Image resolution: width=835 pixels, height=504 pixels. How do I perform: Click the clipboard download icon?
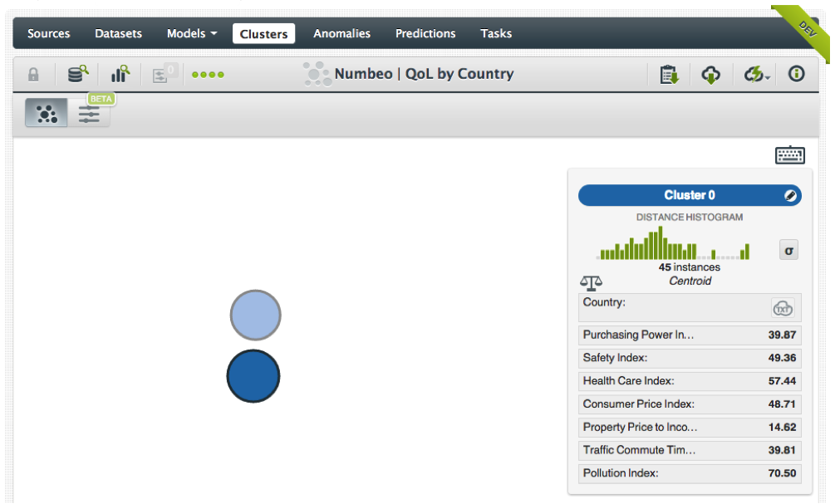point(669,75)
